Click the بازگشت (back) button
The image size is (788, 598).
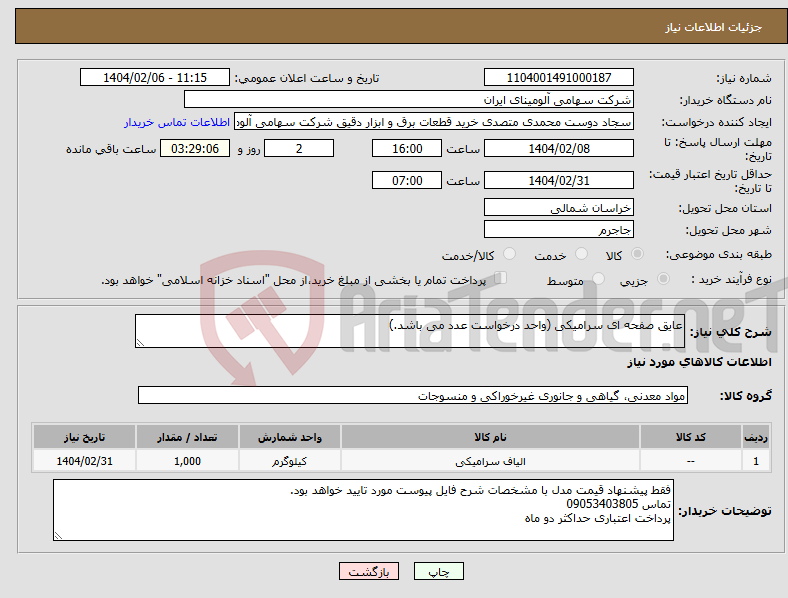point(369,571)
